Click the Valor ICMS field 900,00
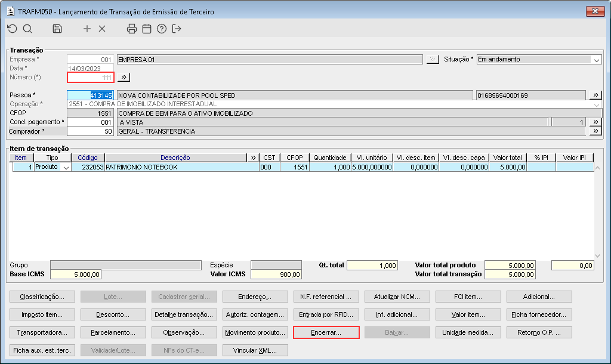The width and height of the screenshot is (611, 364). coord(276,274)
